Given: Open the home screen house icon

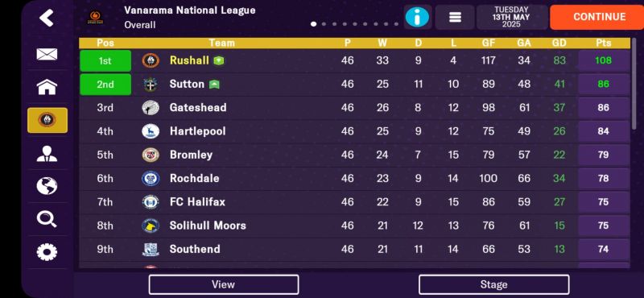Looking at the screenshot, I should tap(47, 87).
